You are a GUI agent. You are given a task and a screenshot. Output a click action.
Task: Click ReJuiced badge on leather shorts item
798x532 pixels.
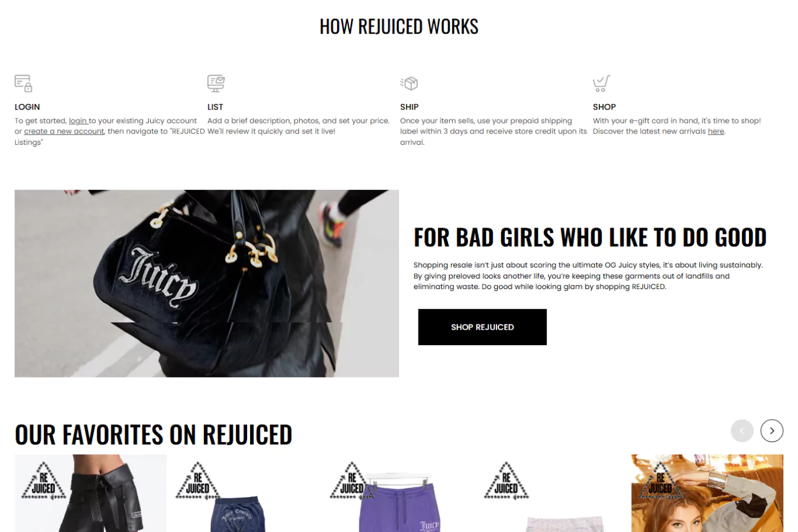click(x=44, y=481)
